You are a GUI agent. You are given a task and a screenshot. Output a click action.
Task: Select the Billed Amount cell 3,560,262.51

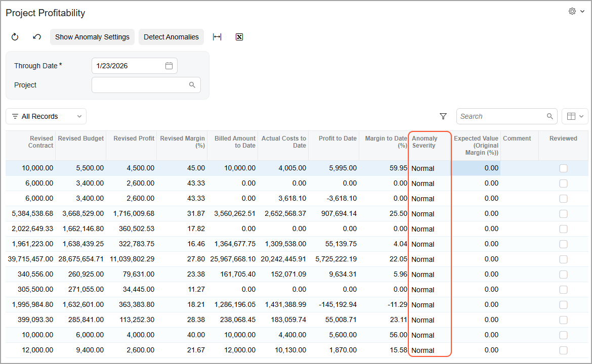coord(233,213)
